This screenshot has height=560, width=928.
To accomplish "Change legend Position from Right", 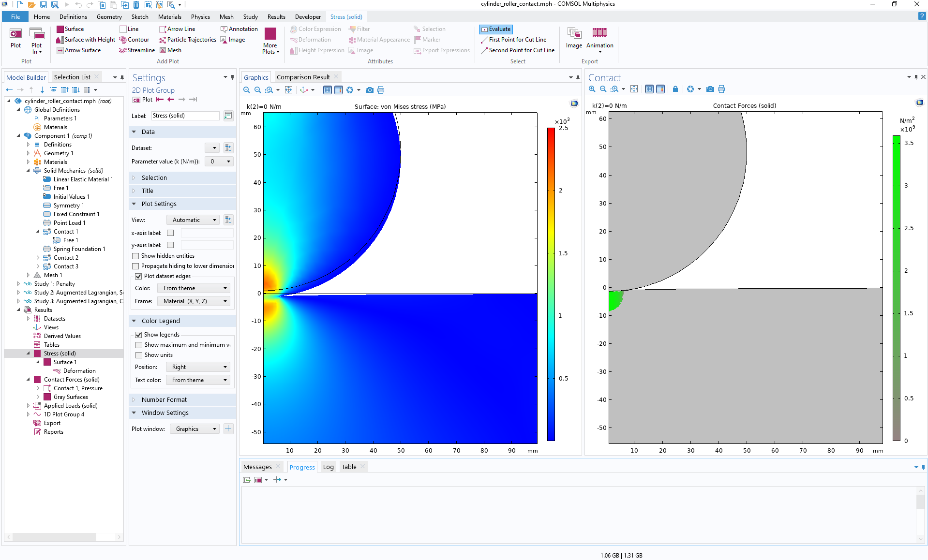I will (x=197, y=367).
